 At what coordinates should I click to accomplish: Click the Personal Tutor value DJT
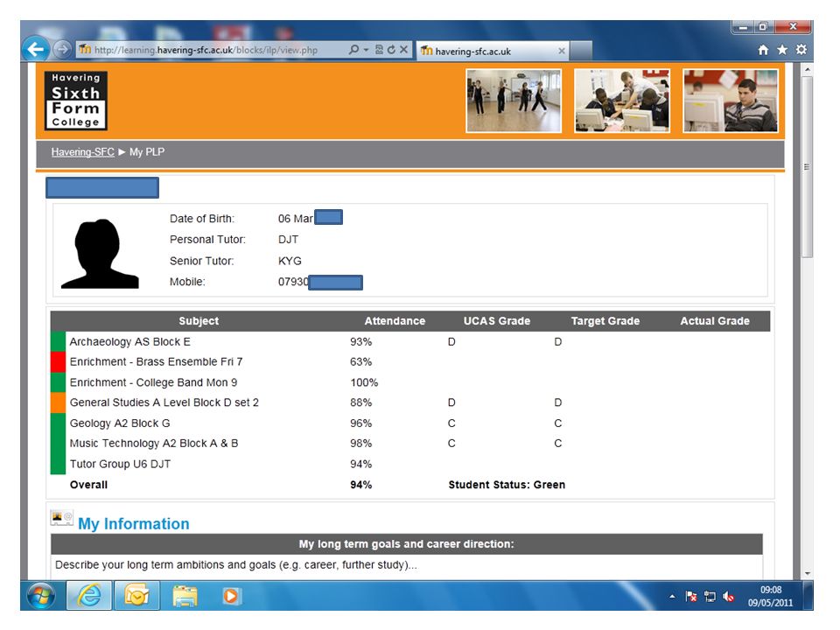tap(288, 240)
